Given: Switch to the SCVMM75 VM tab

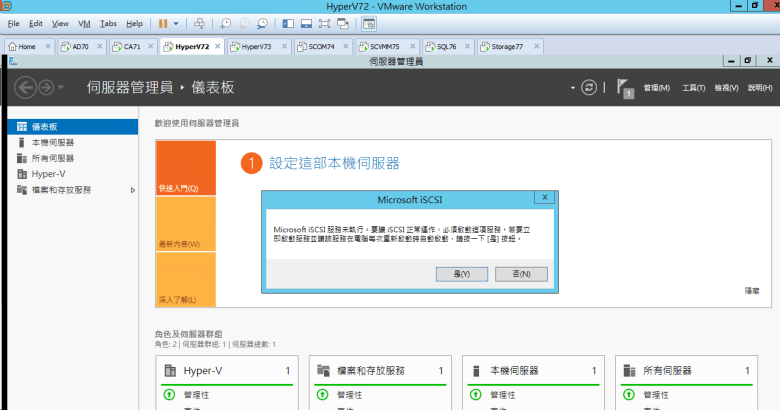Looking at the screenshot, I should [x=383, y=46].
